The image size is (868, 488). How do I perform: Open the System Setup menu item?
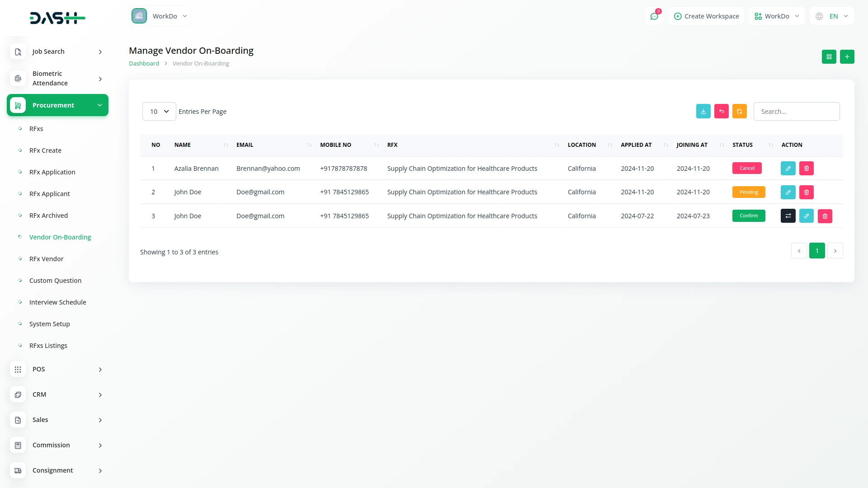click(x=49, y=324)
